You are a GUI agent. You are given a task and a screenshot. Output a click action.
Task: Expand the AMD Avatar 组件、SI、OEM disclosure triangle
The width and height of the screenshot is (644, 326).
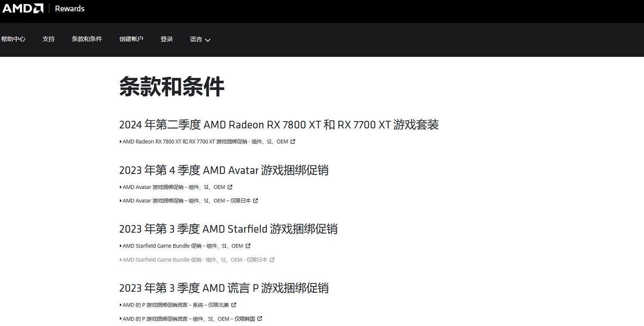(x=120, y=187)
